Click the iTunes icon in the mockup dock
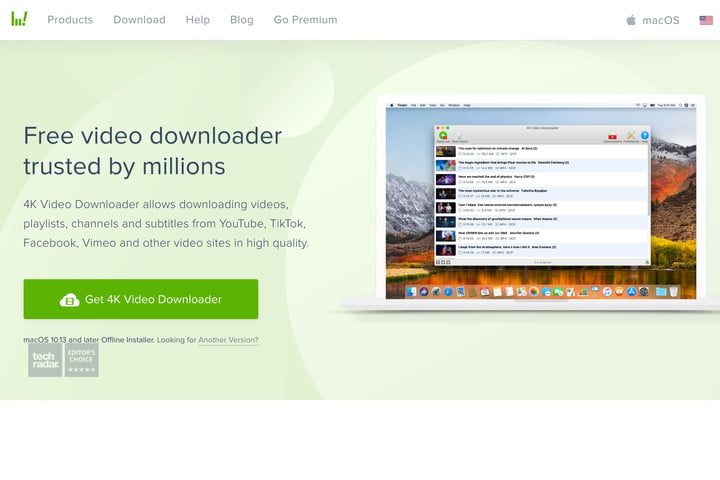The width and height of the screenshot is (720, 480). click(607, 292)
